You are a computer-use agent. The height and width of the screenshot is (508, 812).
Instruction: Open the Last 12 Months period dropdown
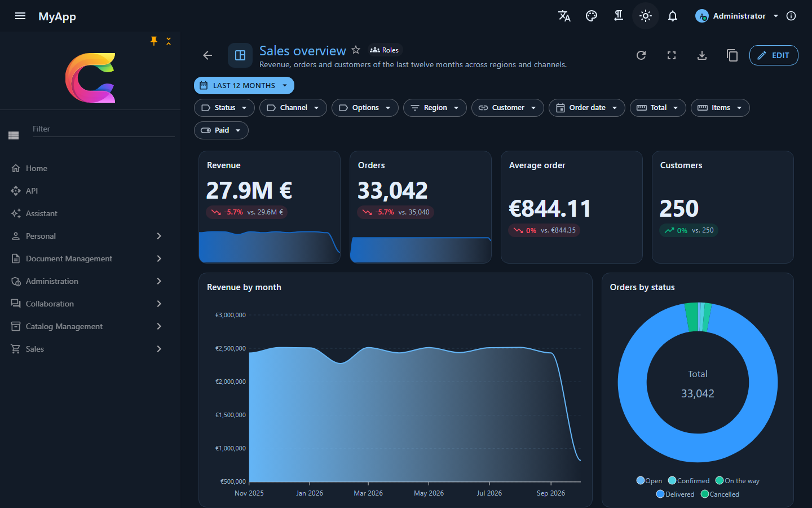coord(244,86)
